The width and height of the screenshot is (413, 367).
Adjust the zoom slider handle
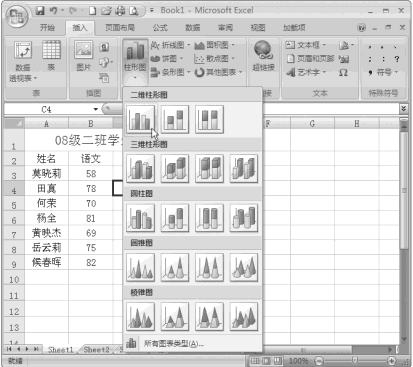(355, 360)
